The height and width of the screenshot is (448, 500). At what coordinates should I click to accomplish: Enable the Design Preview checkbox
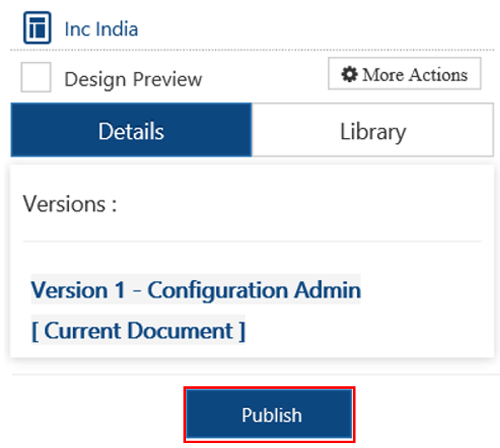[36, 79]
